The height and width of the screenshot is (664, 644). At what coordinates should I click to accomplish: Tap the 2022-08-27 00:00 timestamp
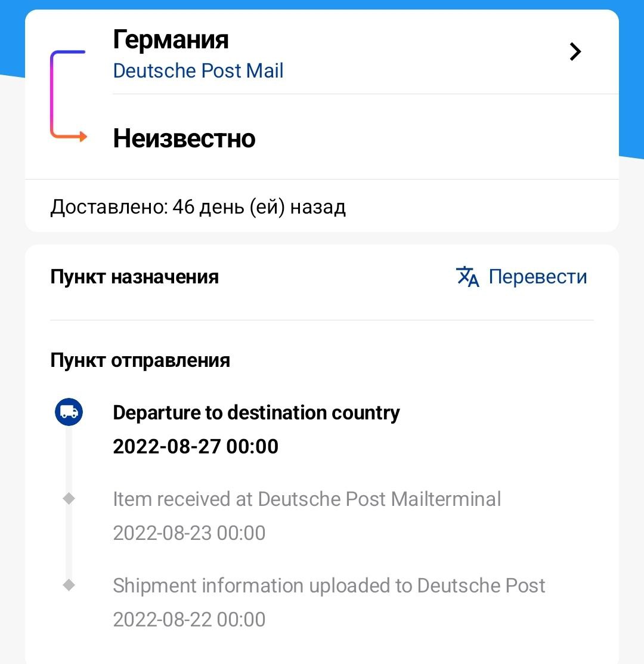[196, 446]
